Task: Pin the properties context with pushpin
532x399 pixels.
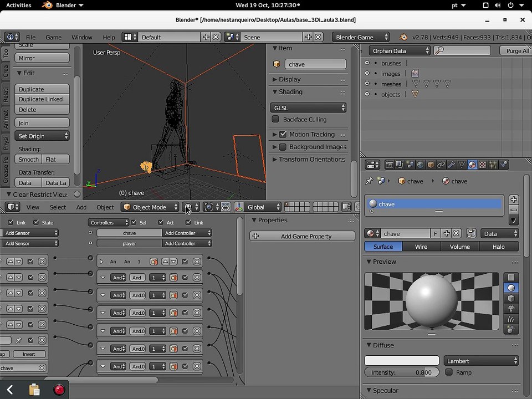Action: [369, 181]
